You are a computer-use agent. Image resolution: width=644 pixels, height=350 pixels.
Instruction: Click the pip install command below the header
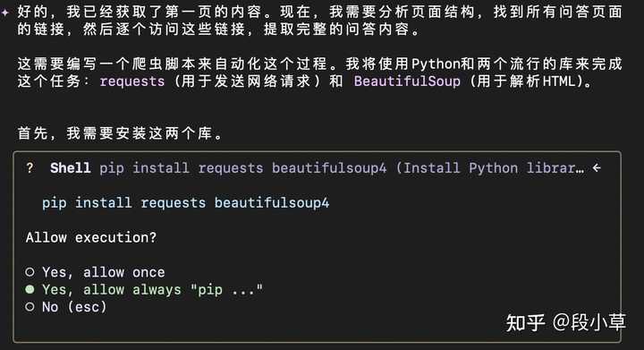(x=186, y=203)
